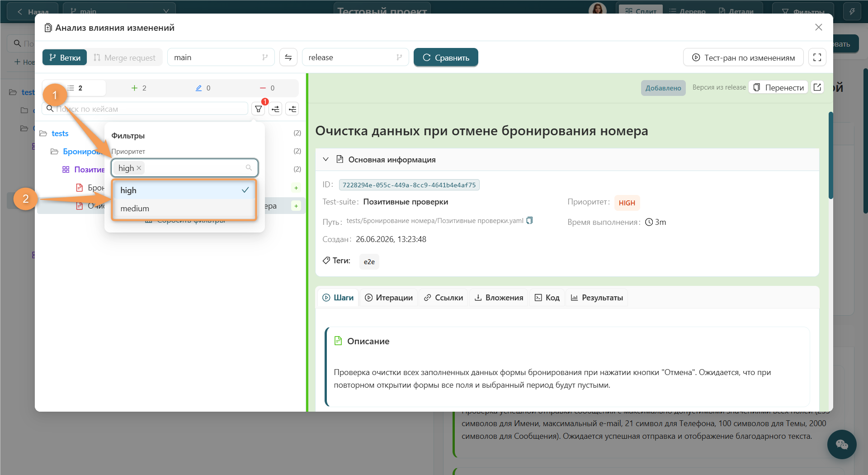Open the main branch selector in top bar

[x=119, y=11]
